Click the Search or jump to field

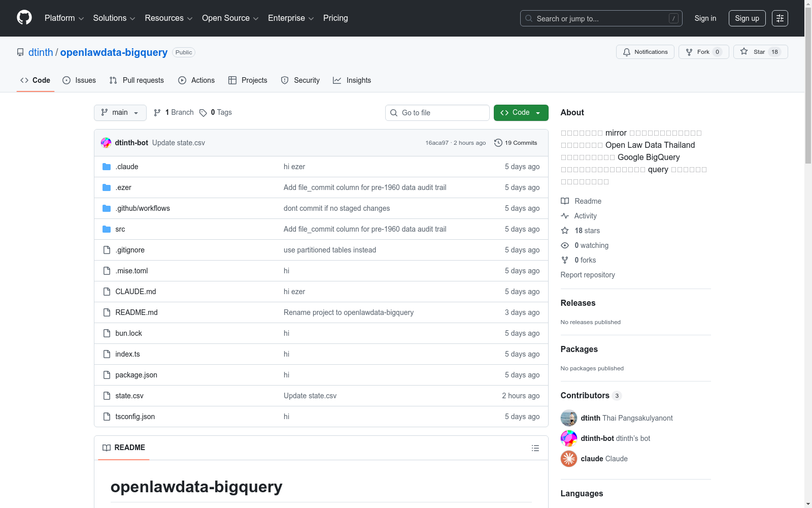pos(601,18)
